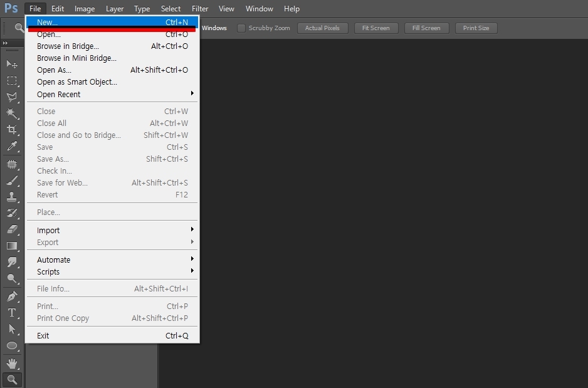This screenshot has height=388, width=588.
Task: Open the Filter menu
Action: click(200, 9)
